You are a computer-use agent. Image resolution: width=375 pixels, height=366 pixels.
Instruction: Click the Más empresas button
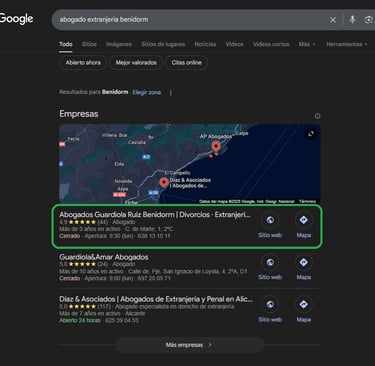(x=189, y=345)
